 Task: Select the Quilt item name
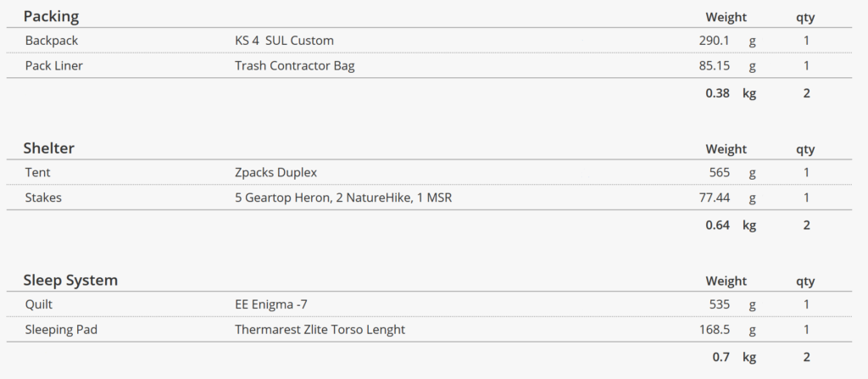pyautogui.click(x=39, y=304)
